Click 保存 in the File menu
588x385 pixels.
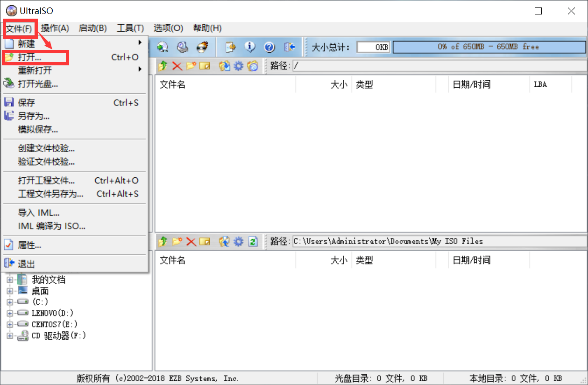[x=75, y=103]
